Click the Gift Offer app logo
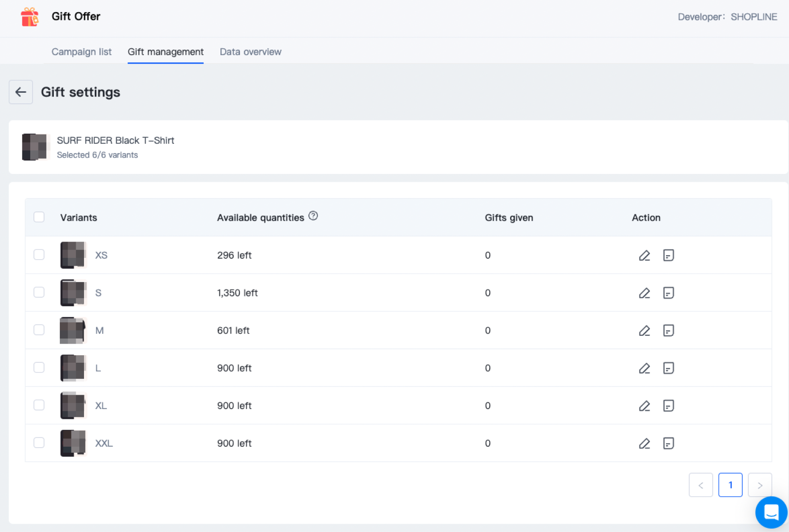 tap(30, 17)
